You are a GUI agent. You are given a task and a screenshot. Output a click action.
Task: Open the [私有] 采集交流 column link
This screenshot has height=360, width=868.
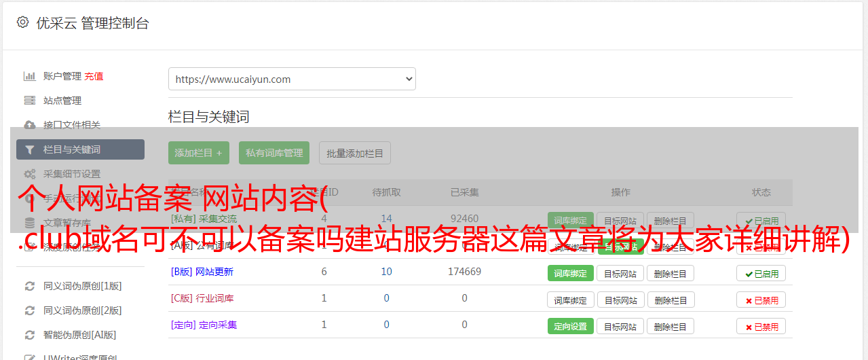tap(204, 219)
